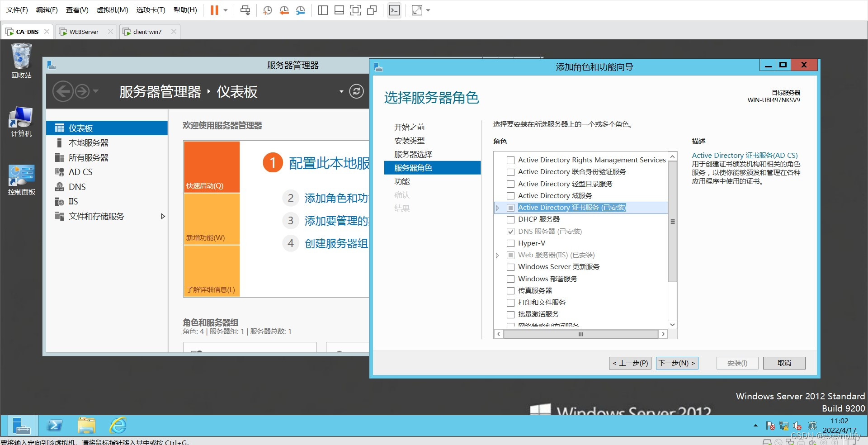
Task: Click the 创建服务器组 link
Action: click(336, 243)
